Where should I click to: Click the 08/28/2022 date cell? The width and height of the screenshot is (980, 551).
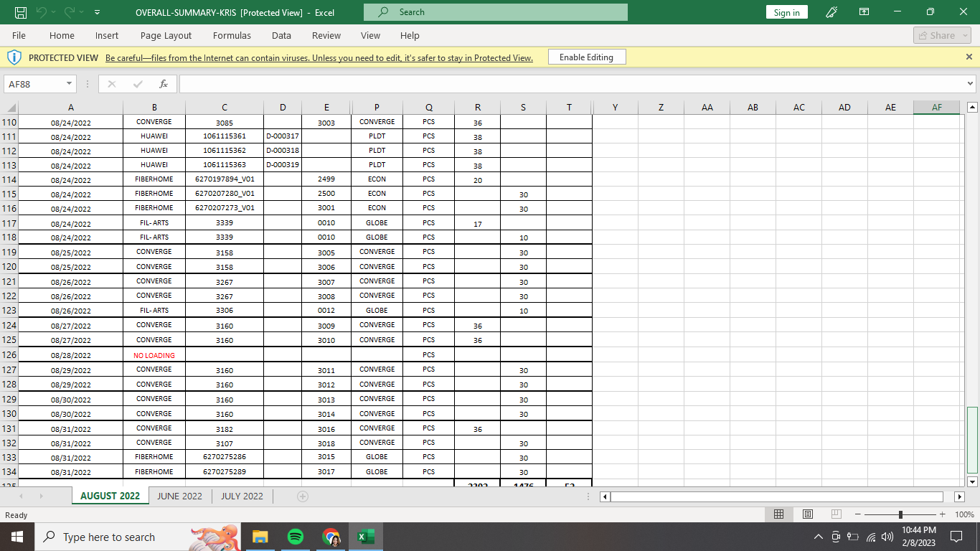pyautogui.click(x=70, y=355)
